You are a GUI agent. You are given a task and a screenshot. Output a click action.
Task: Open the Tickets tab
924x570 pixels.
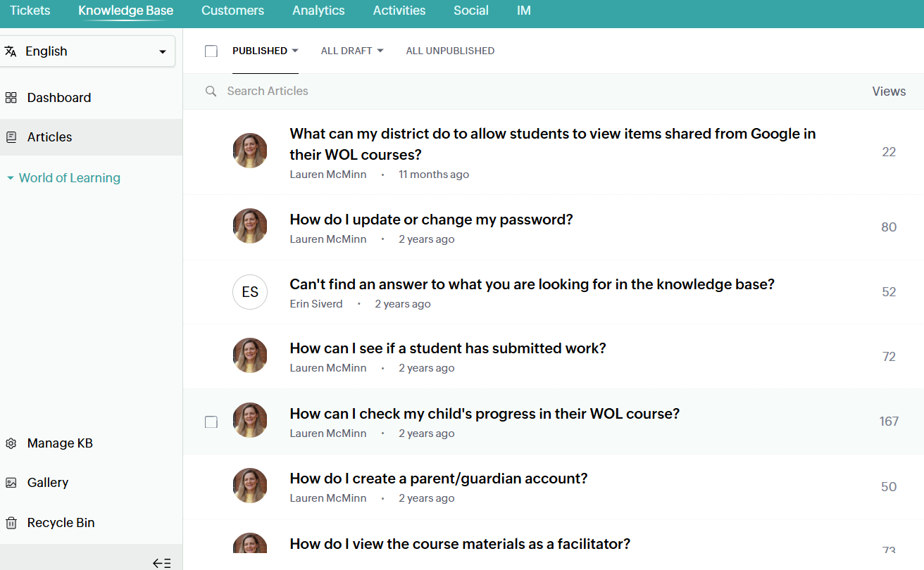[x=30, y=11]
